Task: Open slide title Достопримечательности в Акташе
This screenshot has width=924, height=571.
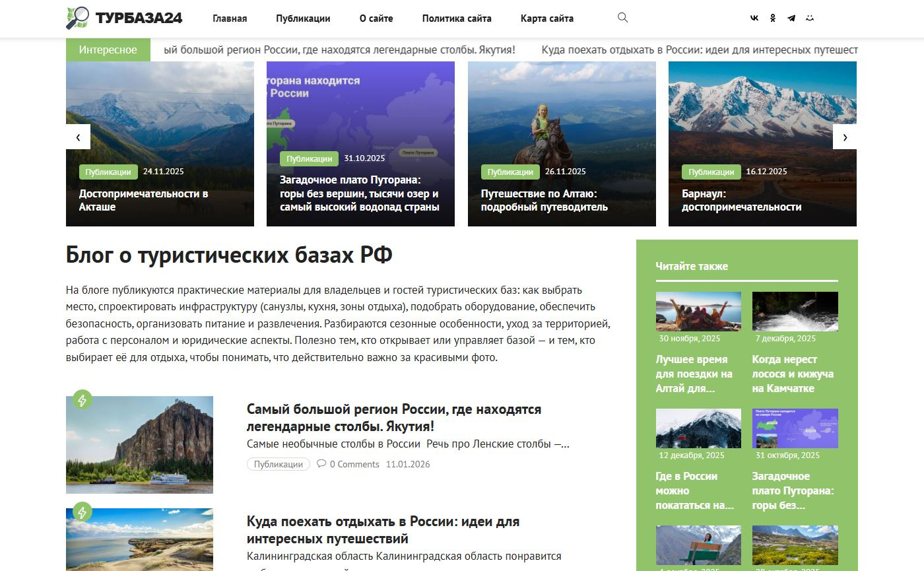Action: 144,200
